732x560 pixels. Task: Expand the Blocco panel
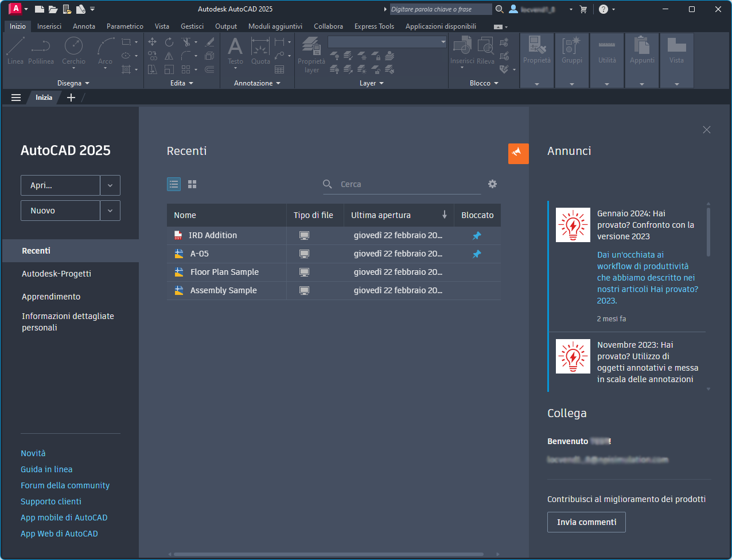coord(484,83)
